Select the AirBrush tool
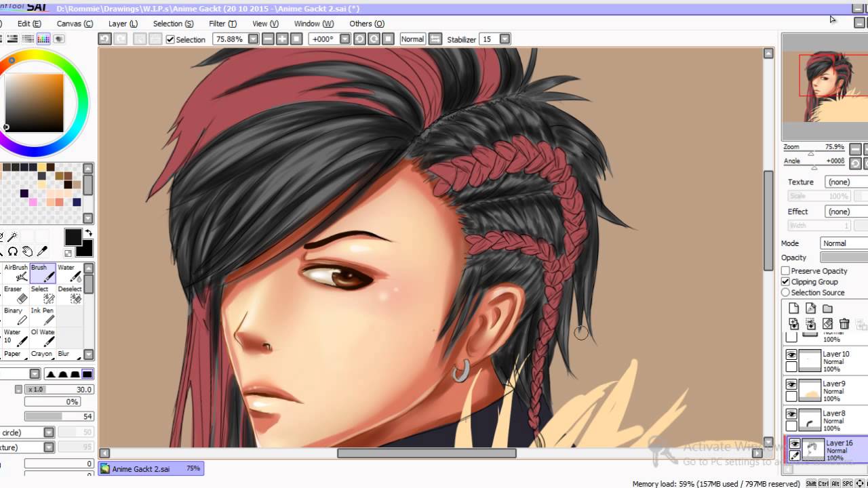This screenshot has width=868, height=488. point(16,272)
